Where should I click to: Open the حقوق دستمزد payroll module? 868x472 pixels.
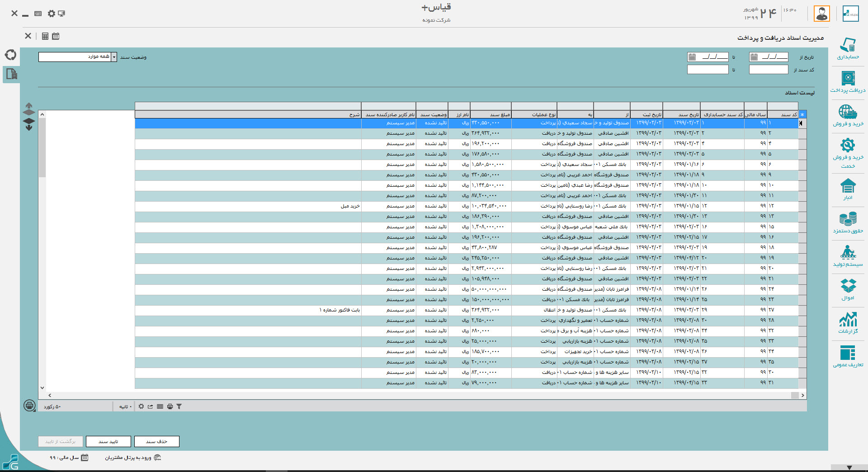848,222
